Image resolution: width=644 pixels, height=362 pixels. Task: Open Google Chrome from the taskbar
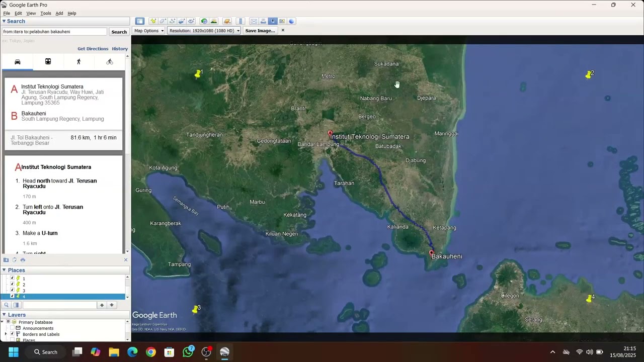tap(151, 352)
